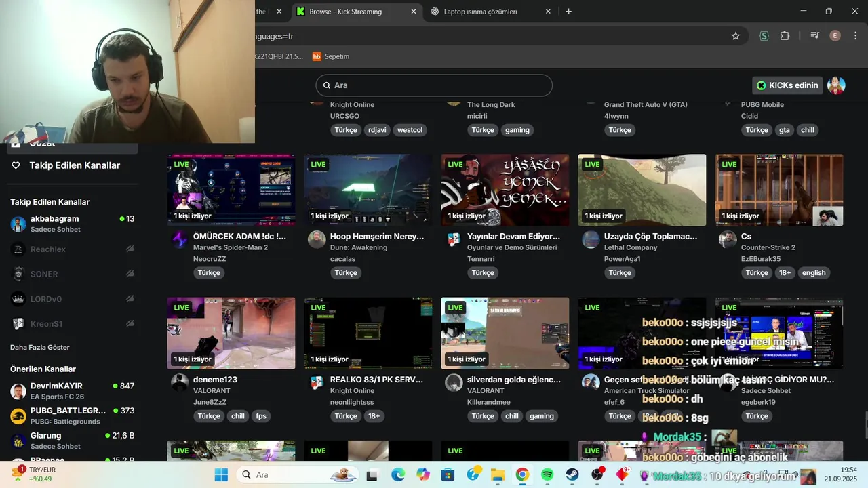Image resolution: width=868 pixels, height=488 pixels.
Task: Open REALKO 83/1 PK SERV... thumbnail
Action: pos(368,333)
